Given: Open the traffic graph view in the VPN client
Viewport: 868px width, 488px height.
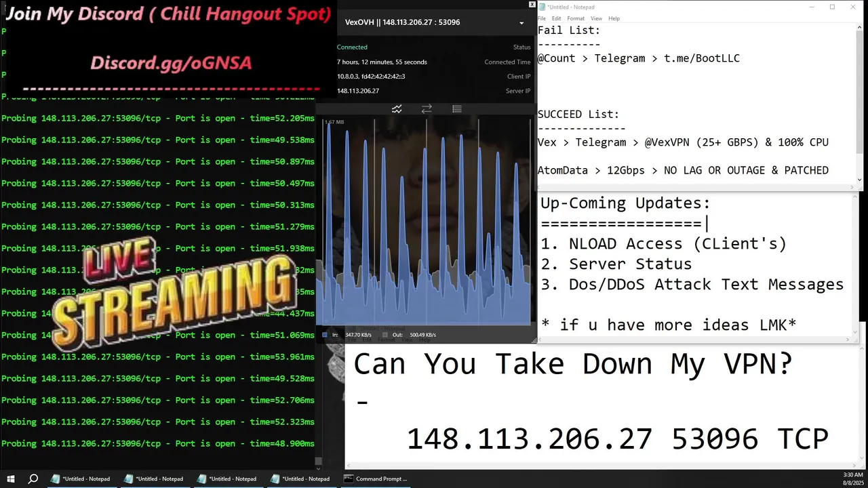Looking at the screenshot, I should [x=397, y=109].
